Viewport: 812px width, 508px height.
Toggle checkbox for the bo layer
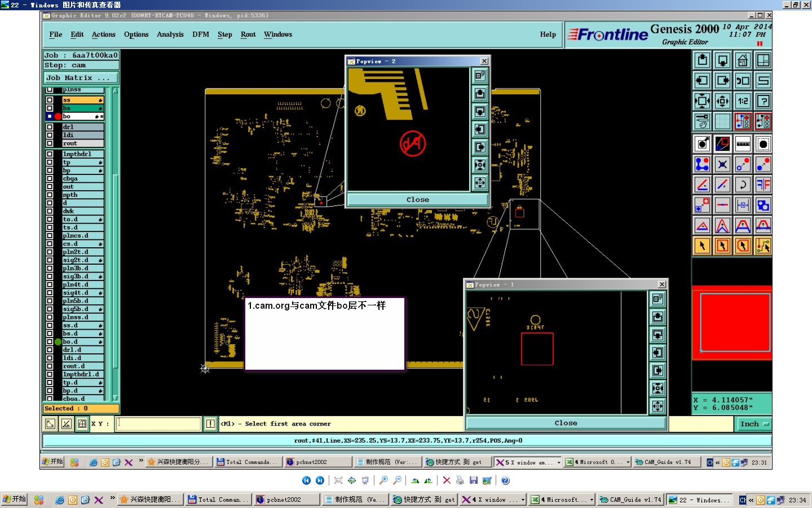[50, 116]
